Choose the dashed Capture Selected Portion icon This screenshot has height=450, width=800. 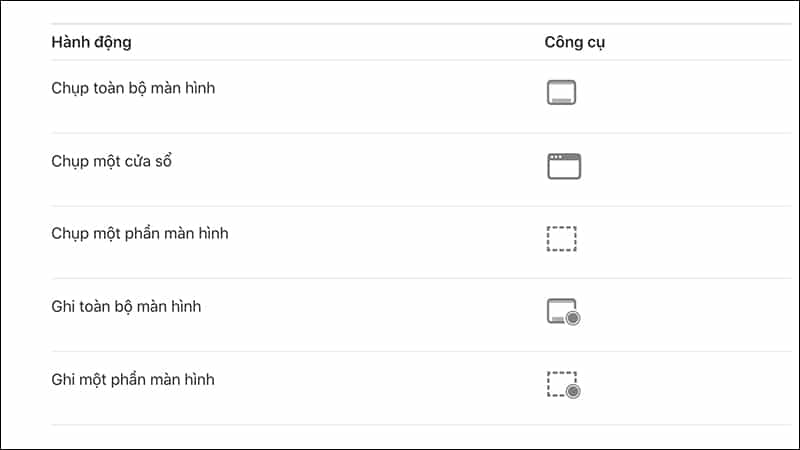pyautogui.click(x=562, y=239)
